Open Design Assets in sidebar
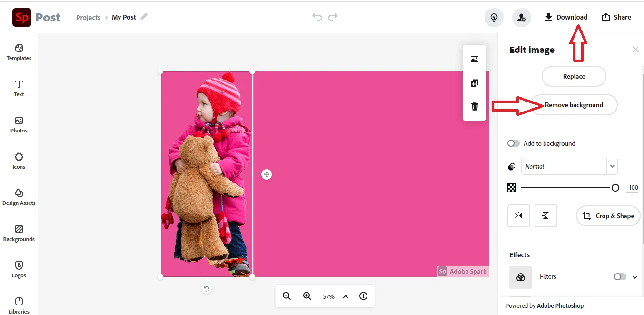The height and width of the screenshot is (315, 644). coord(19,197)
